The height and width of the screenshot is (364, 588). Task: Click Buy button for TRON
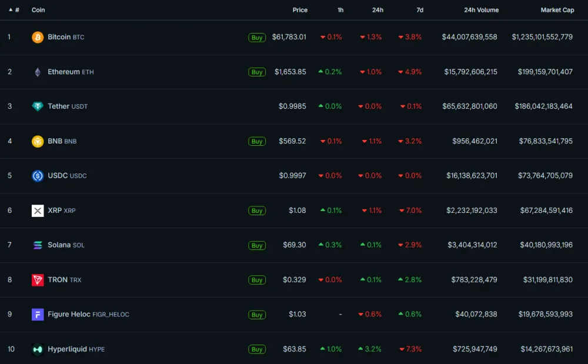tap(257, 280)
